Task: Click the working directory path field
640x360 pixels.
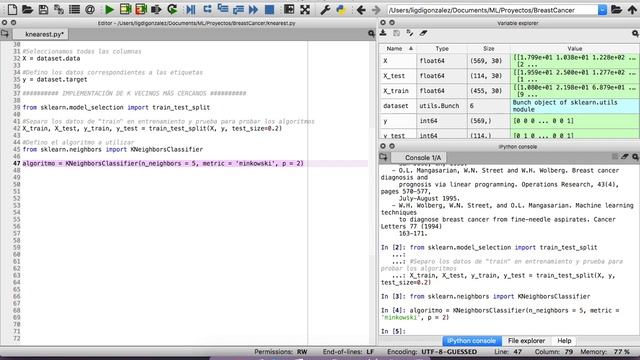Action: (492, 10)
